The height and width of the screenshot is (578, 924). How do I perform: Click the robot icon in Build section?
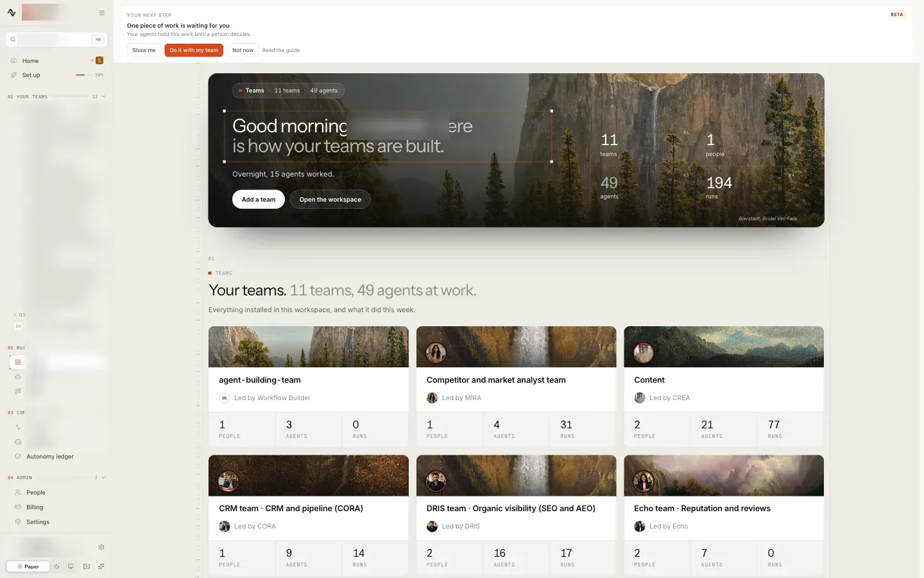point(18,377)
